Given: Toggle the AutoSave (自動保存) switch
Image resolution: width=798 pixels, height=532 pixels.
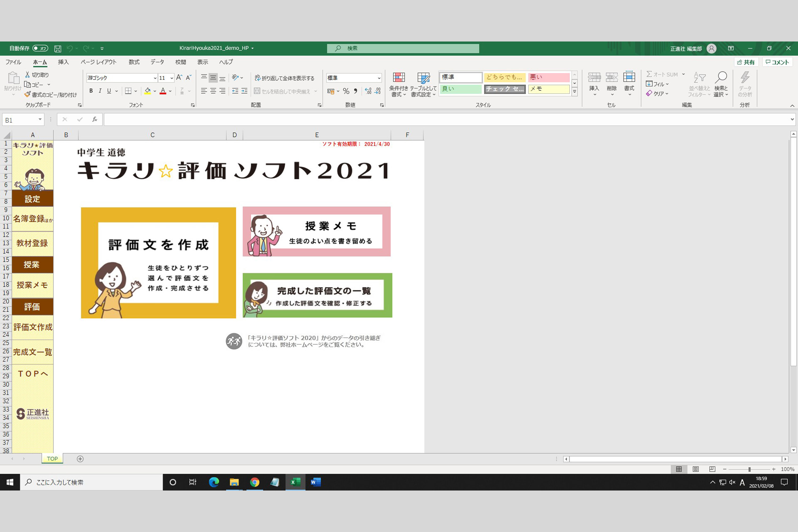Looking at the screenshot, I should tap(40, 48).
